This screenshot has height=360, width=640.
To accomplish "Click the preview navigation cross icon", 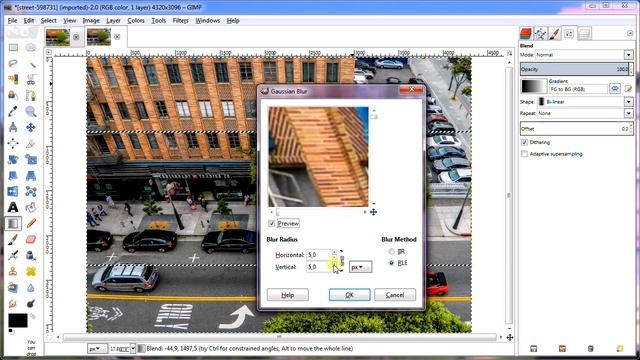I will click(373, 212).
